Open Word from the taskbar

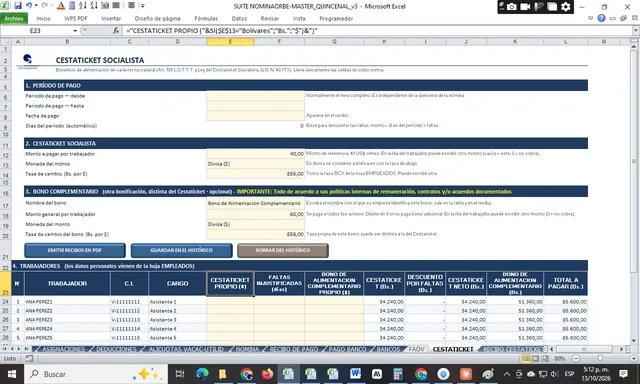pyautogui.click(x=355, y=374)
